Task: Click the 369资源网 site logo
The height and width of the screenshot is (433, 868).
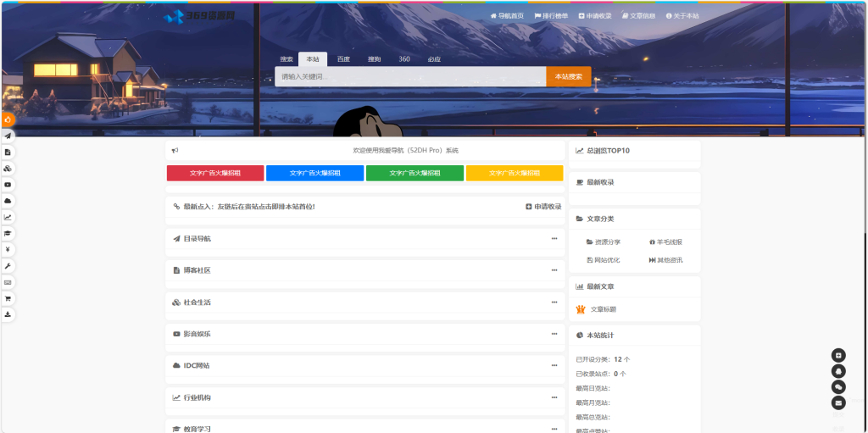Action: (199, 16)
